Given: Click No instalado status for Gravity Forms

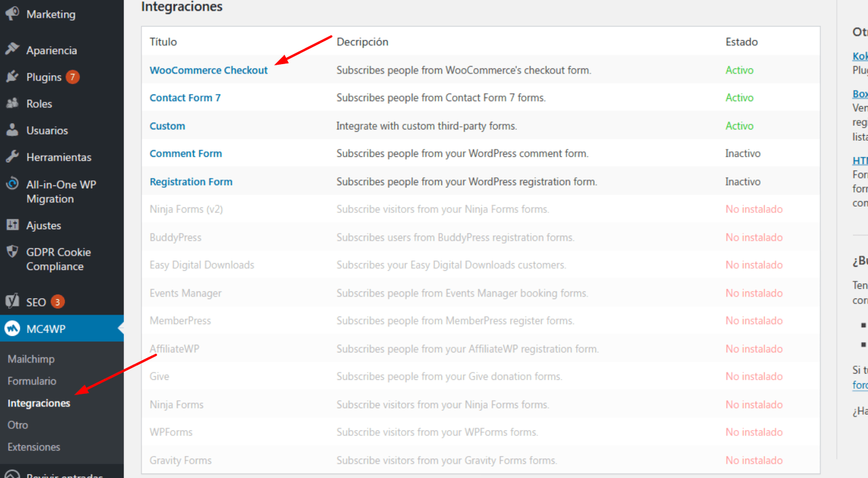Looking at the screenshot, I should pos(754,460).
